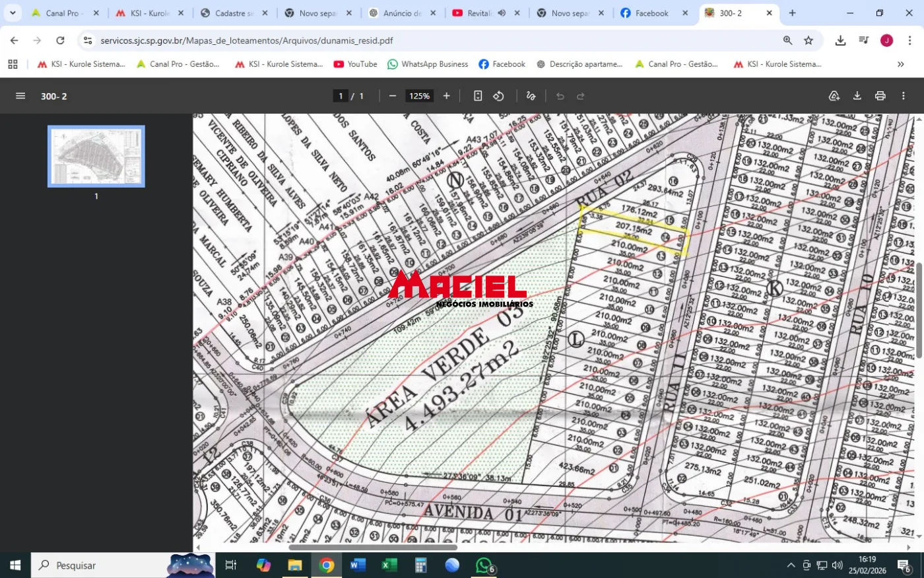Rotate the PDF counterclockwise
Screen dimensions: 924x578
pos(498,96)
